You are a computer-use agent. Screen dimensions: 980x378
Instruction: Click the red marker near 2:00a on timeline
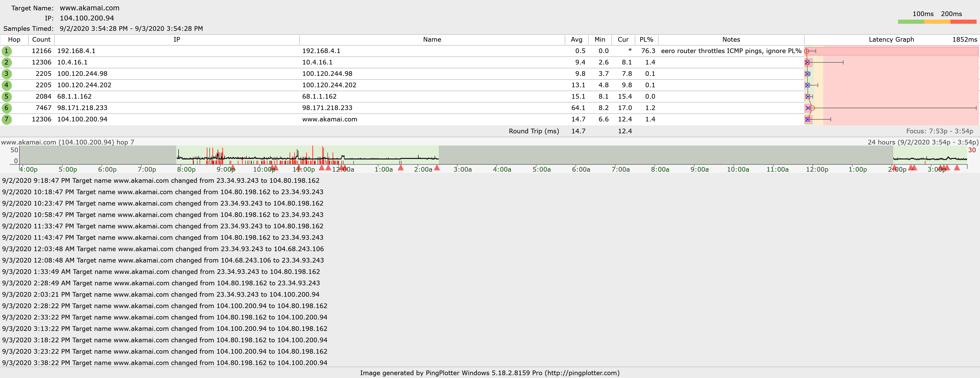click(437, 168)
